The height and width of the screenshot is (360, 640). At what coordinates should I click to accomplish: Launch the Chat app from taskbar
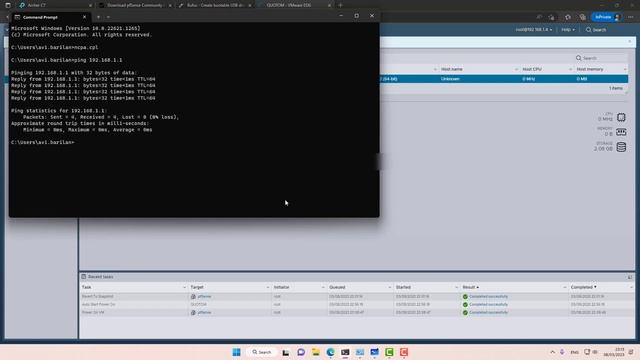pos(301,352)
